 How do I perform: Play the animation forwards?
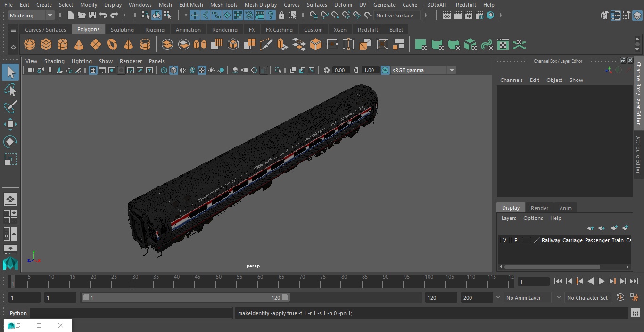601,281
